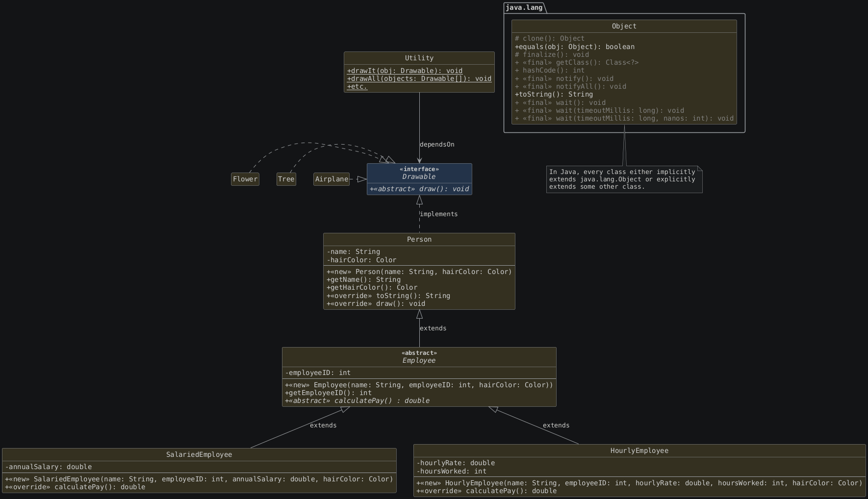
Task: Click the Person constructor line
Action: (x=419, y=272)
